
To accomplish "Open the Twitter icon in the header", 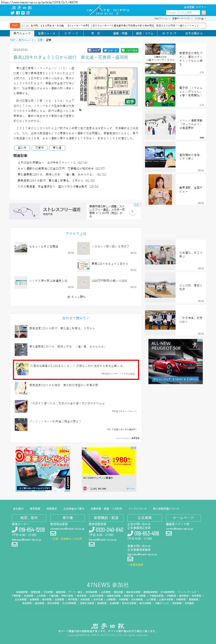I will [13, 13].
